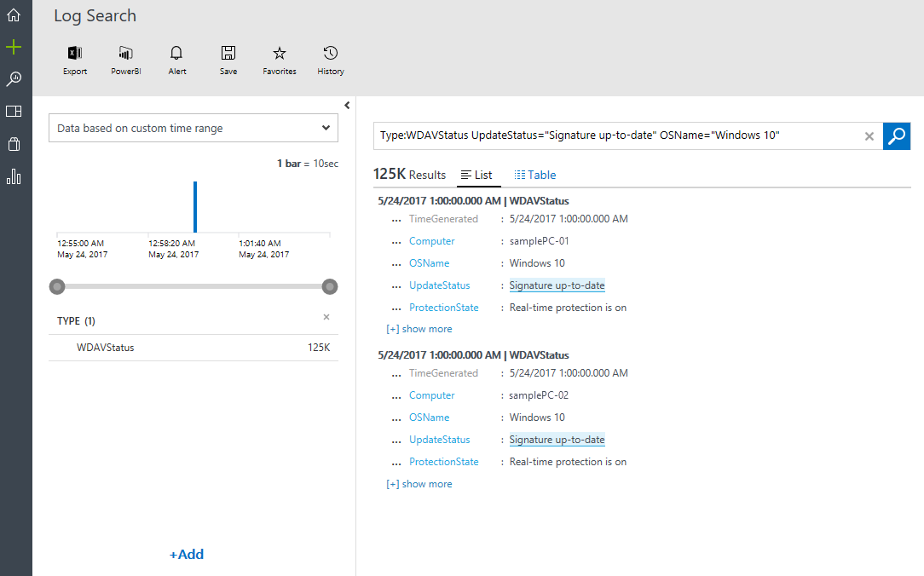Create an Alert with bell icon
The width and height of the screenshot is (924, 576).
177,60
